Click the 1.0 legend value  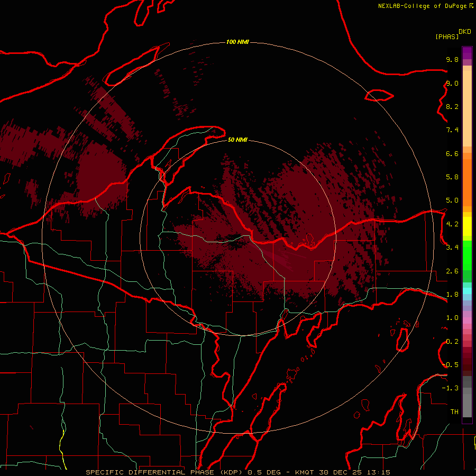(452, 318)
